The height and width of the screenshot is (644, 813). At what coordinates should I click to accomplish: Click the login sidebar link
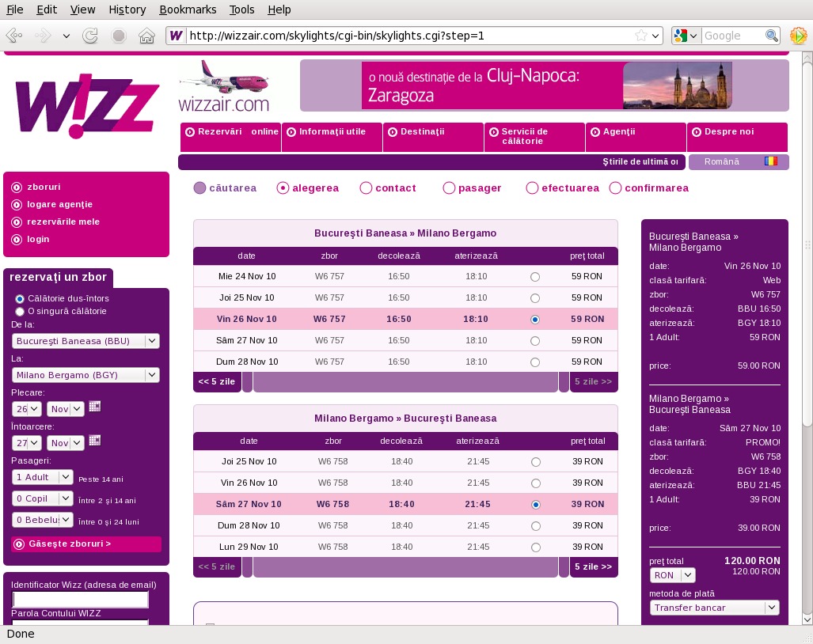tap(38, 240)
